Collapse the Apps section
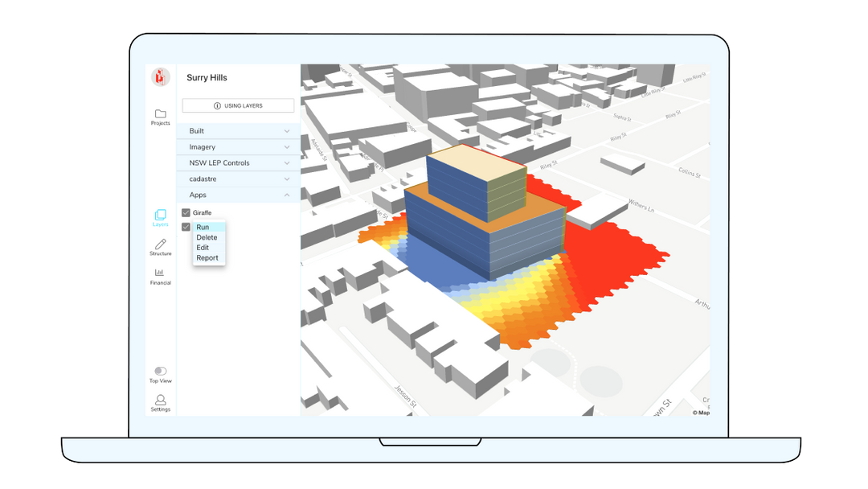 click(286, 195)
